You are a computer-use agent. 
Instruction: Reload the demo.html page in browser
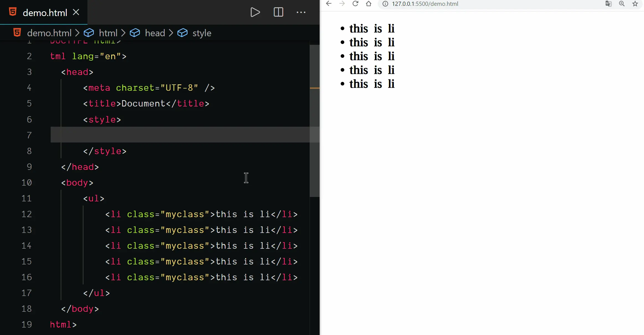click(x=355, y=4)
